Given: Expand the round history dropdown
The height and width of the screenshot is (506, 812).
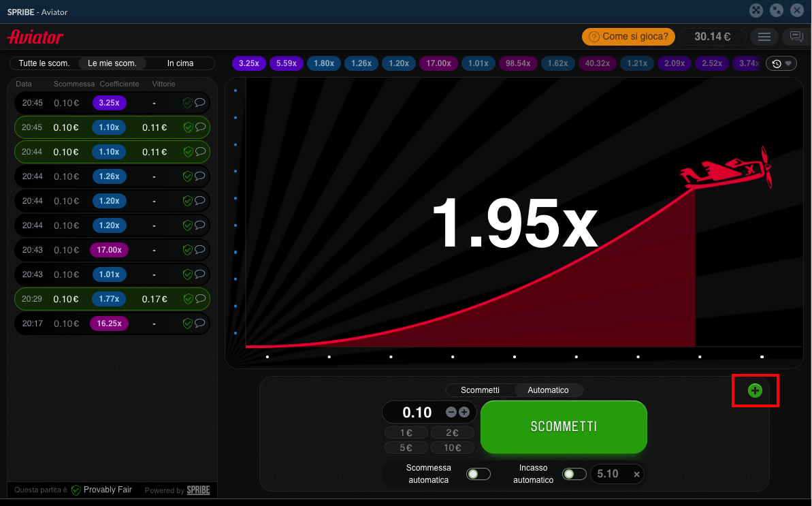Looking at the screenshot, I should pyautogui.click(x=781, y=63).
